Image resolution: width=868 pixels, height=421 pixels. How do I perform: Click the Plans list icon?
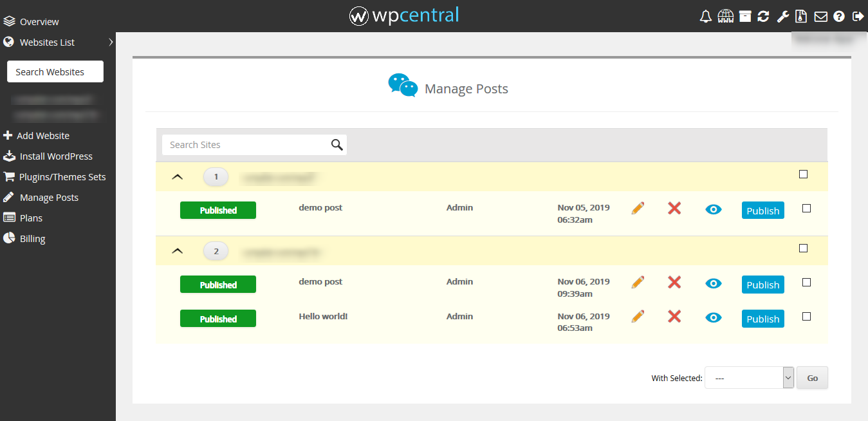click(9, 218)
